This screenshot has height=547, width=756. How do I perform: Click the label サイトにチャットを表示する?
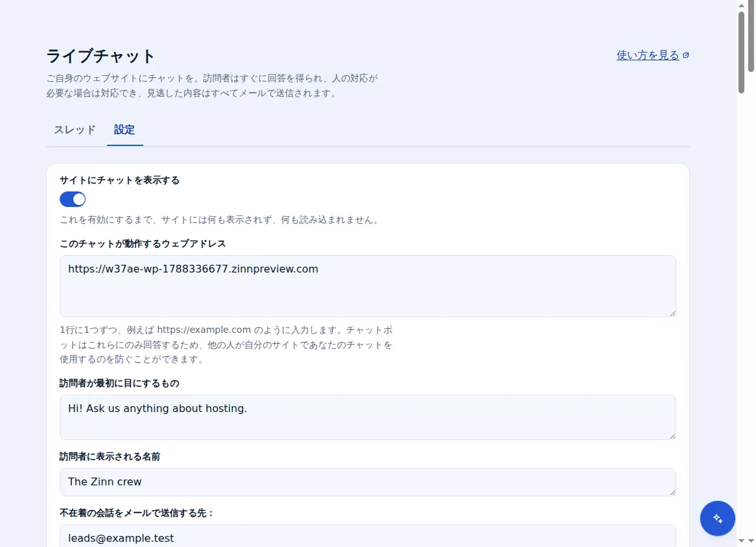click(x=119, y=180)
